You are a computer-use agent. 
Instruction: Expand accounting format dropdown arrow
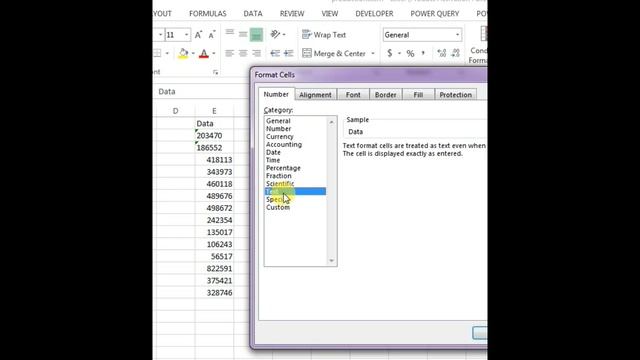coord(399,53)
